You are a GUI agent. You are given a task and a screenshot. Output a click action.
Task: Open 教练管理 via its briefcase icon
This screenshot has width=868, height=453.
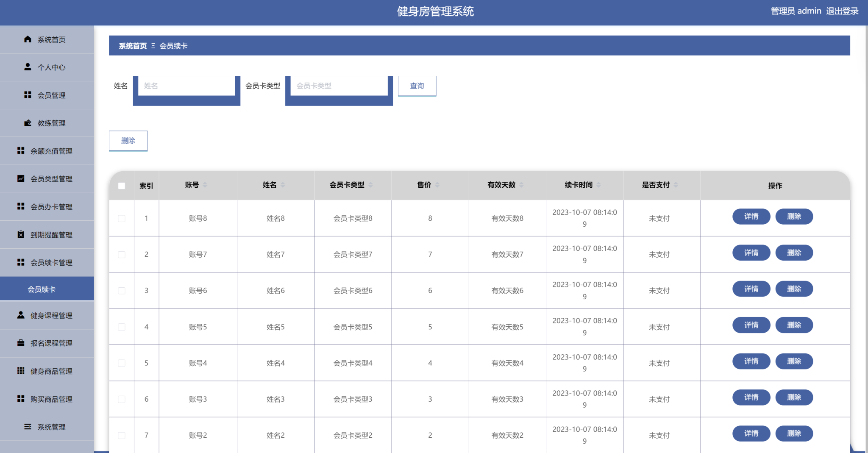[x=28, y=123]
